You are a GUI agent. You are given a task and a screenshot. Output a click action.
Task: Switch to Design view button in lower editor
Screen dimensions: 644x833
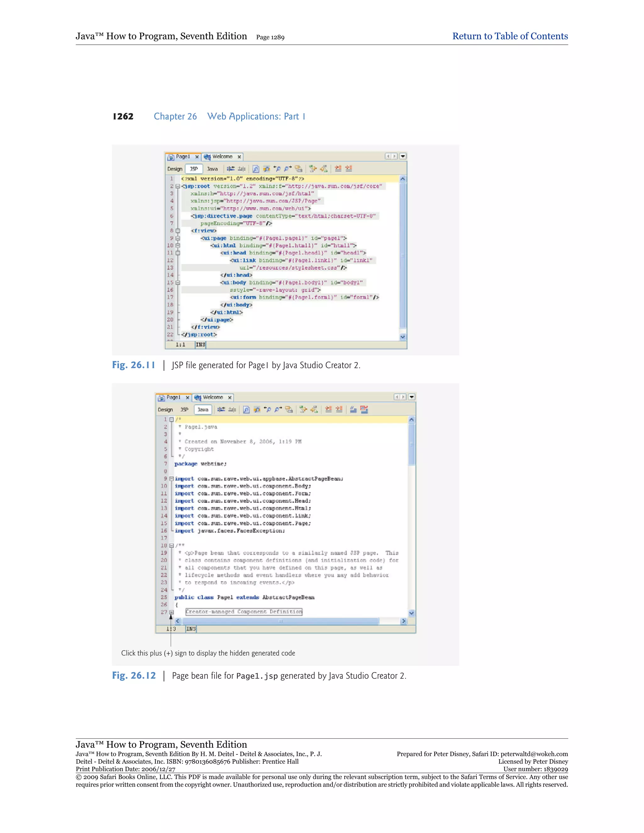(x=165, y=410)
